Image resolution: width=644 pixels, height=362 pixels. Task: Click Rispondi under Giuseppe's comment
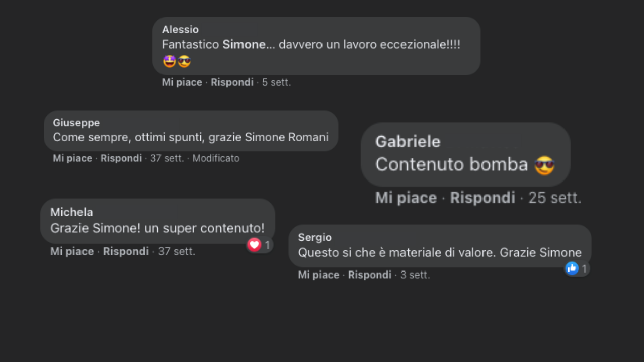[x=121, y=158]
